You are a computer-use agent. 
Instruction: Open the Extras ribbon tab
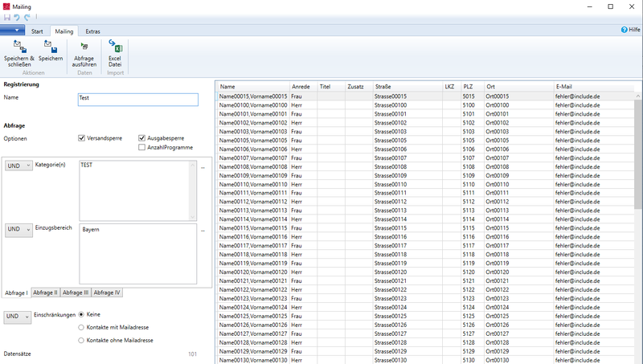92,31
